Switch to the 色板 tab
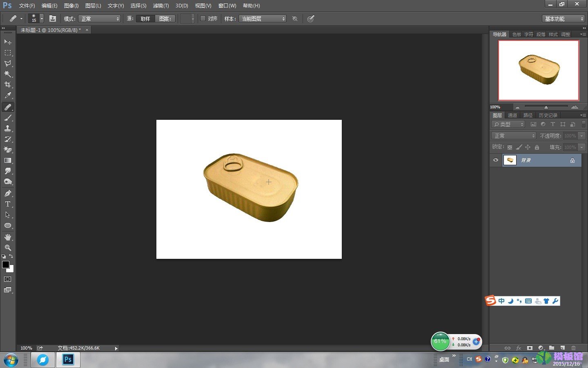This screenshot has height=368, width=588. click(517, 34)
